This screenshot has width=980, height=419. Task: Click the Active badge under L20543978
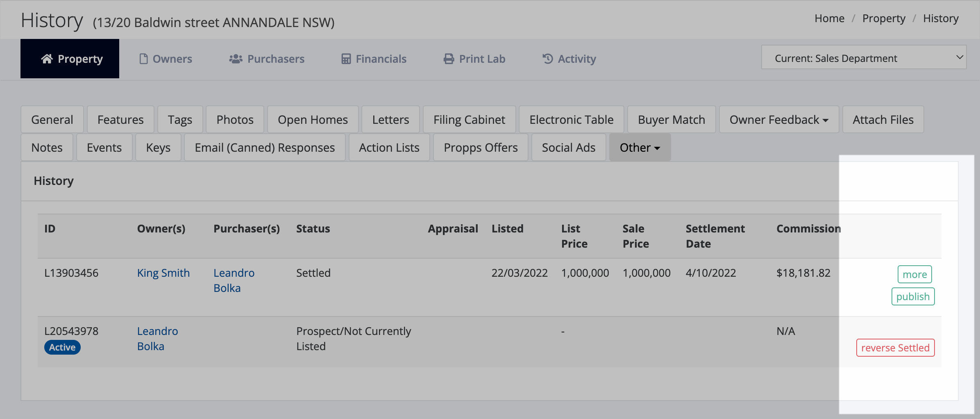click(x=62, y=347)
